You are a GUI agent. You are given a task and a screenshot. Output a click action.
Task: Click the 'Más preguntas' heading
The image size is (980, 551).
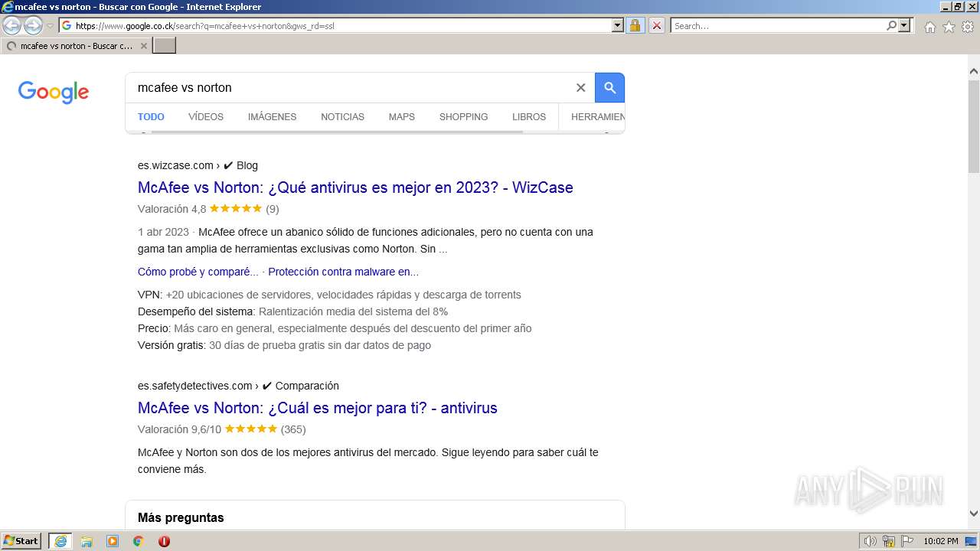(x=181, y=518)
